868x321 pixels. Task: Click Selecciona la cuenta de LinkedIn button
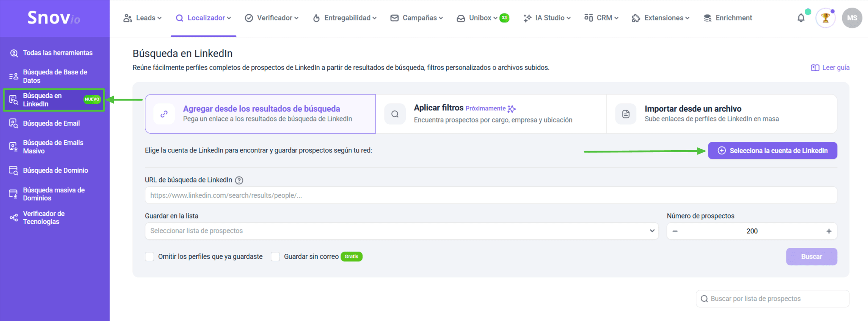pos(772,151)
